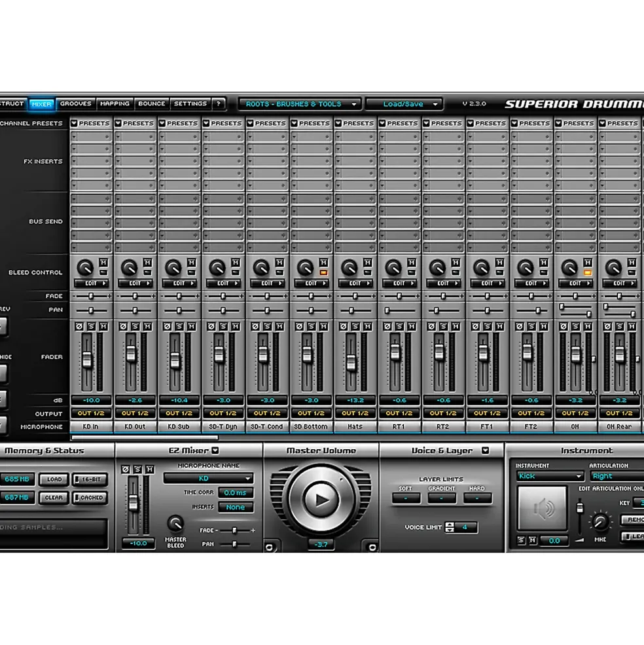Click the Load button in Memory & Status
The width and height of the screenshot is (644, 645).
coord(54,479)
